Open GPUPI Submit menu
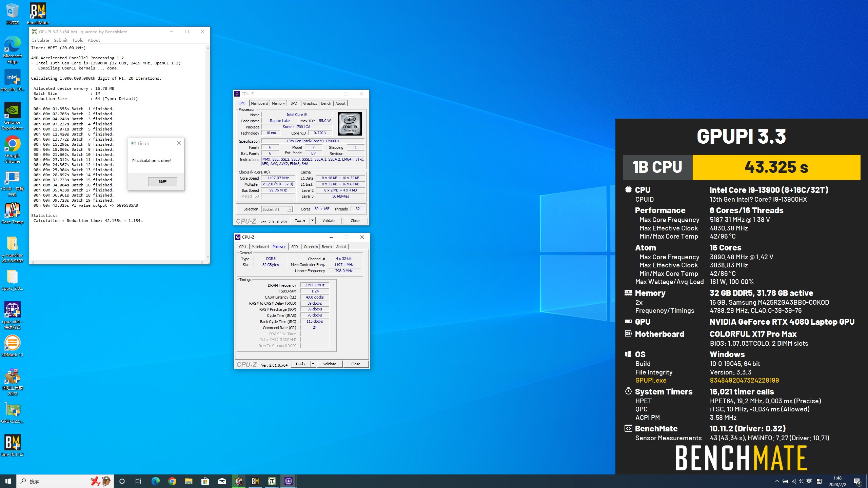The height and width of the screenshot is (488, 868). click(x=61, y=40)
